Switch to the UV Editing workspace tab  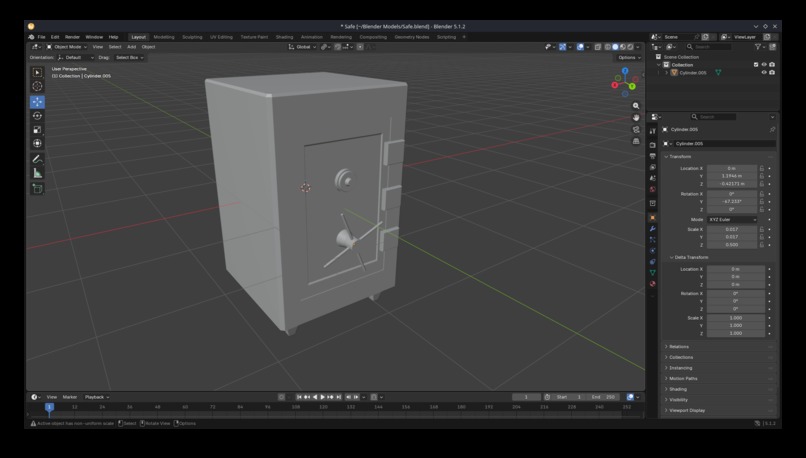[x=221, y=37]
